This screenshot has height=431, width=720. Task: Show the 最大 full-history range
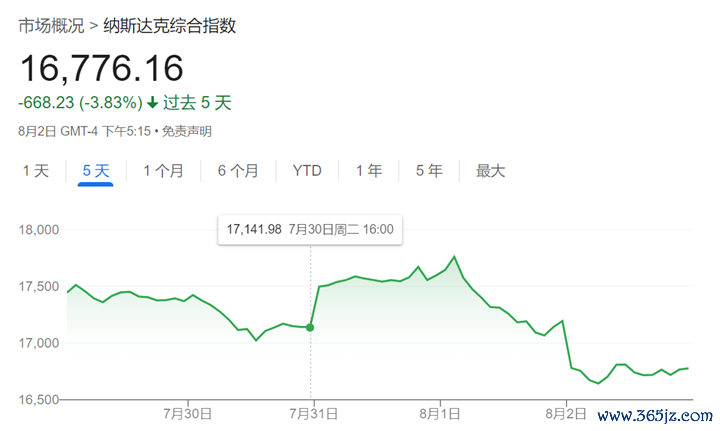tap(490, 171)
